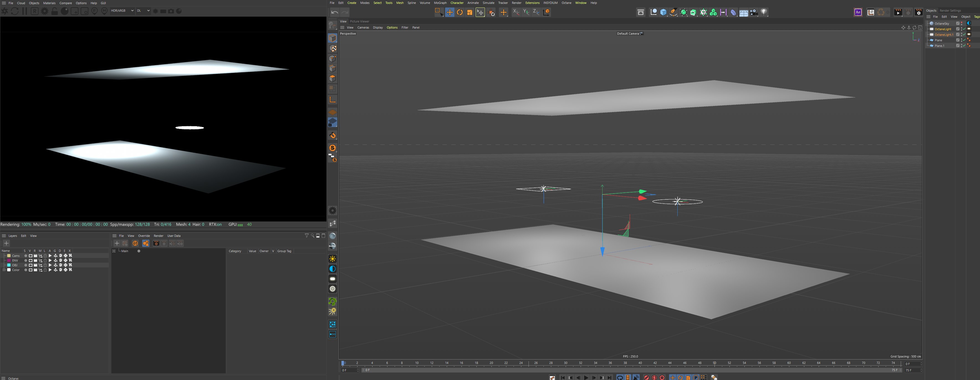Select the Scale tool
980x380 pixels.
click(470, 12)
